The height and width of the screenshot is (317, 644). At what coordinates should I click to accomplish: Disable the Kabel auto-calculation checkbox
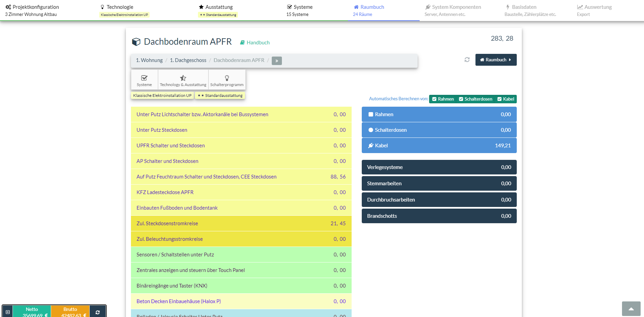(x=499, y=99)
